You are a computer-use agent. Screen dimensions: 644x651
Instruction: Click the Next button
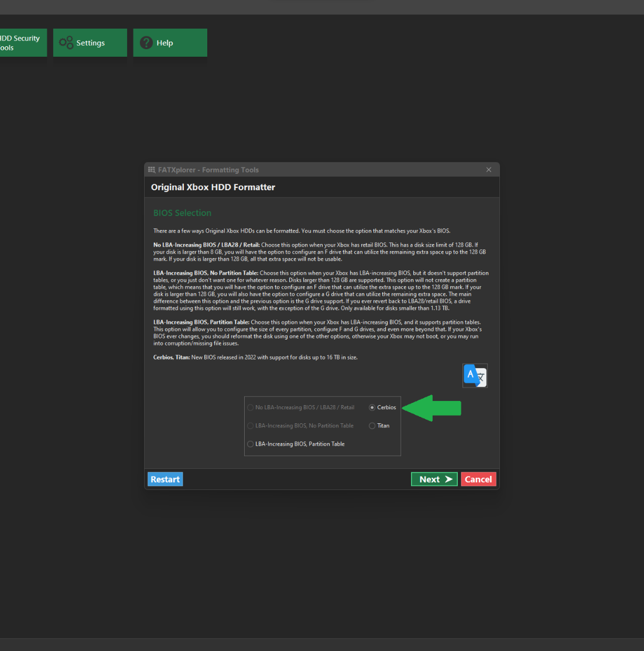[x=434, y=479]
